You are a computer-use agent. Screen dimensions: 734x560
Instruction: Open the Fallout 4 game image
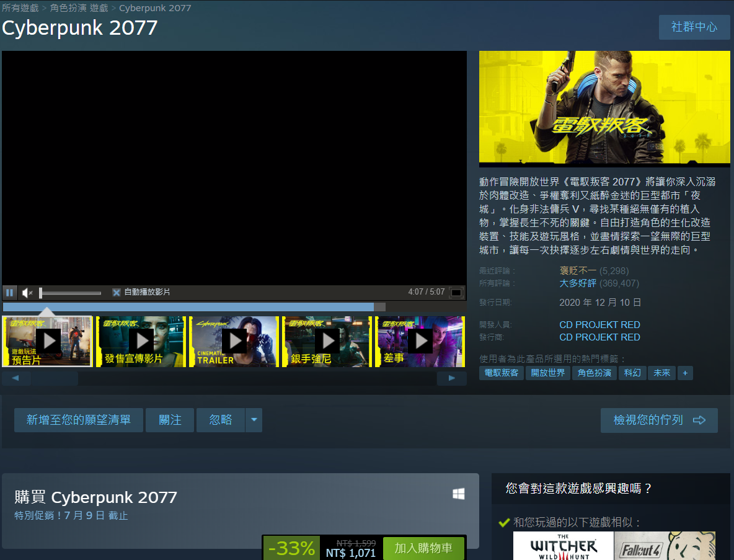click(x=665, y=546)
